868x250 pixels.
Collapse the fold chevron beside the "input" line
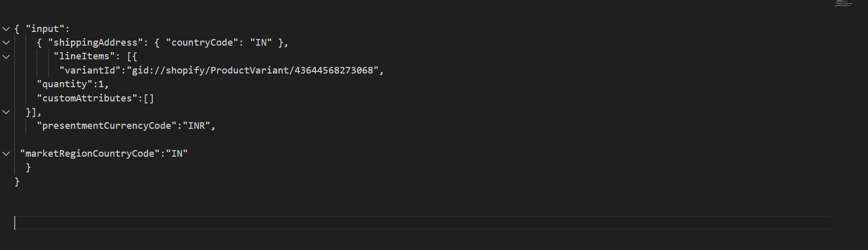coord(6,29)
